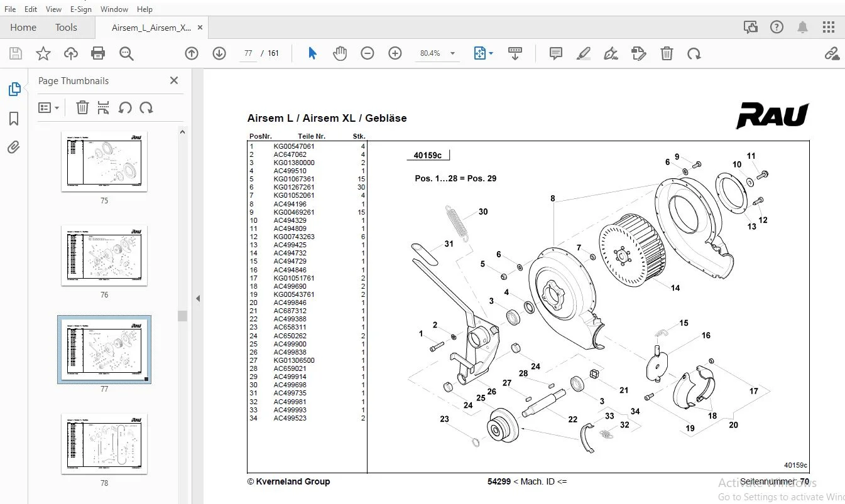
Task: Open the Window menu
Action: tap(114, 9)
